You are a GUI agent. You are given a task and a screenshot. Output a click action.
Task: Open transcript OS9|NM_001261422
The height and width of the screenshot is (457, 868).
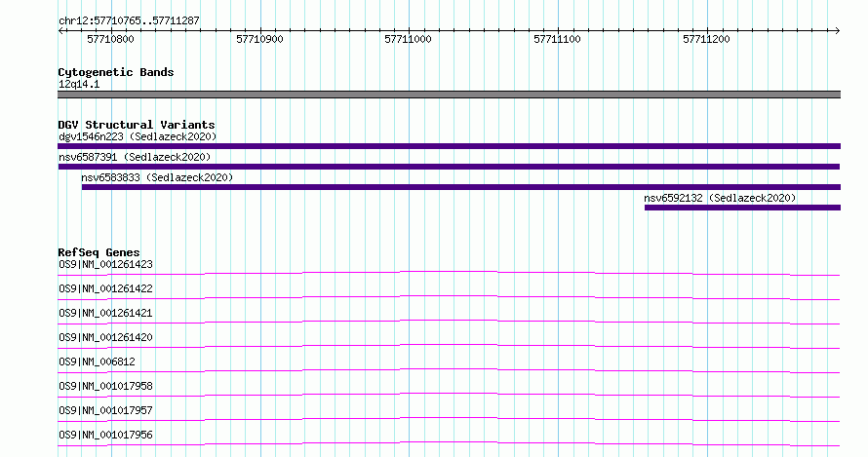tap(105, 288)
